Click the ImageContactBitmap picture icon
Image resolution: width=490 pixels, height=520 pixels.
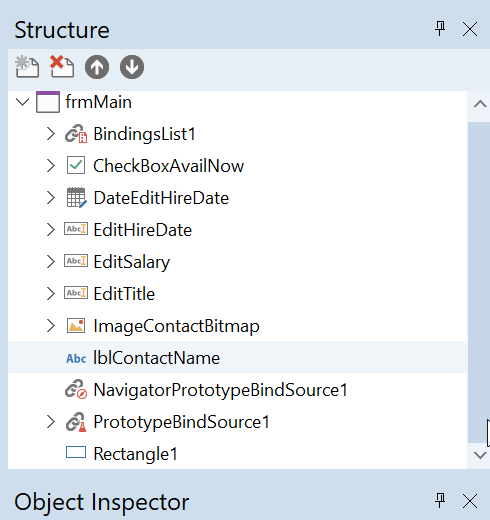pos(76,326)
